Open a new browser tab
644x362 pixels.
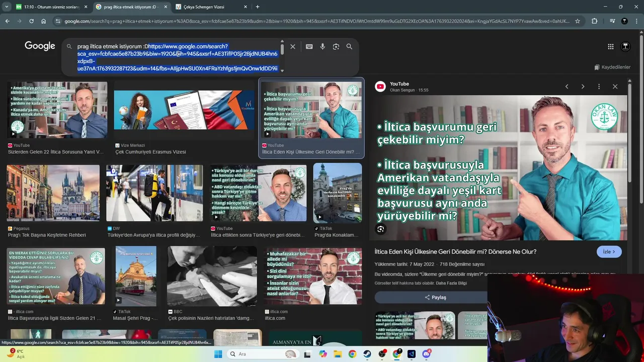(258, 7)
